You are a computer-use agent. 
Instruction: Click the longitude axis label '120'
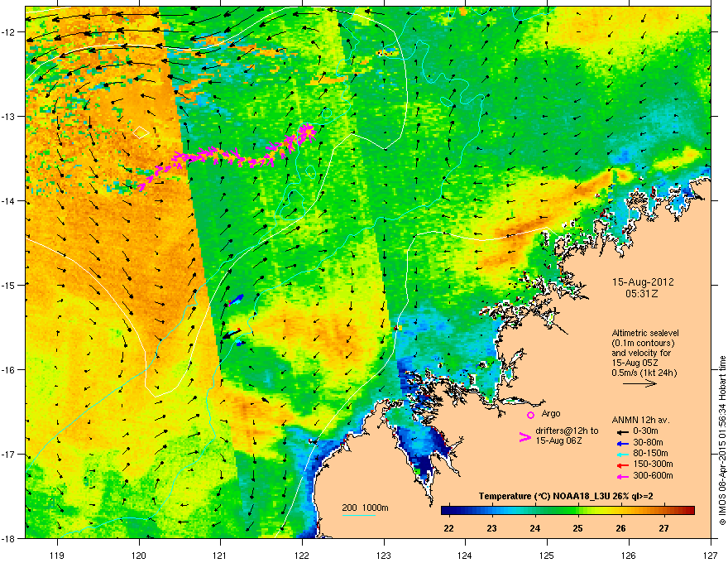click(x=139, y=555)
